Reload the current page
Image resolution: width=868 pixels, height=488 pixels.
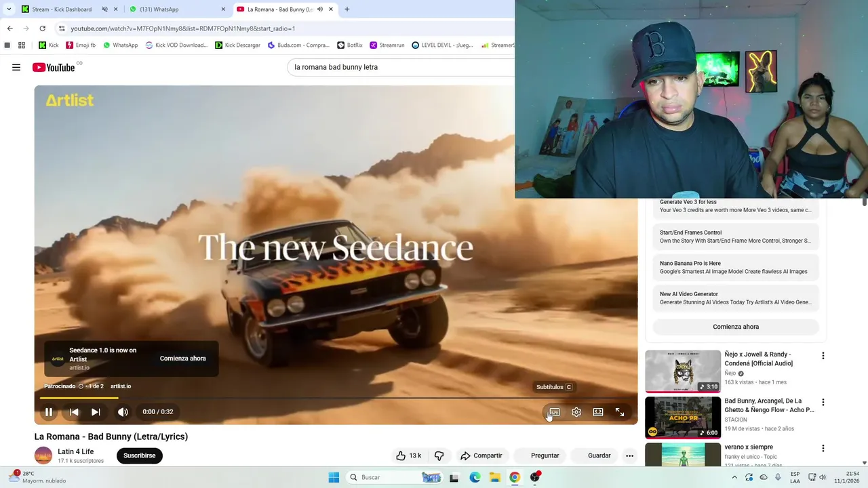[x=42, y=28]
